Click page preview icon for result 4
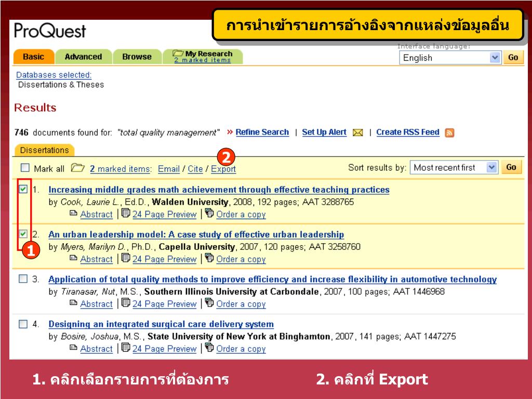532x399 pixels. [x=126, y=348]
